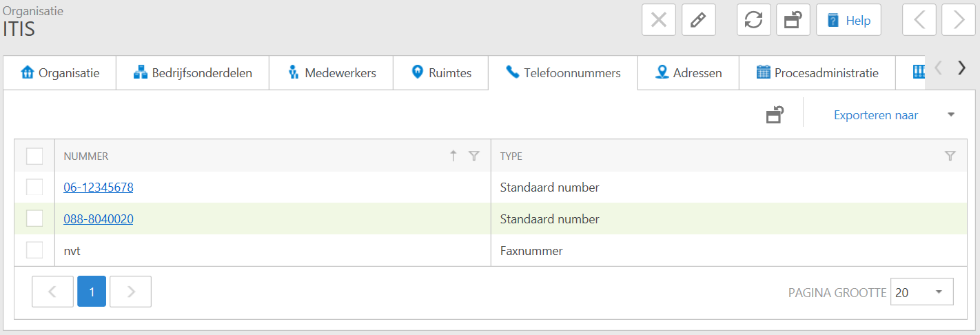
Task: Click the layout icon left of Exporteren naar
Action: click(775, 115)
